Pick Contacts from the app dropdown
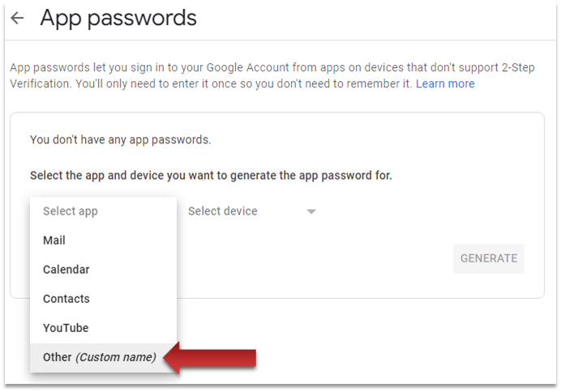 66,299
